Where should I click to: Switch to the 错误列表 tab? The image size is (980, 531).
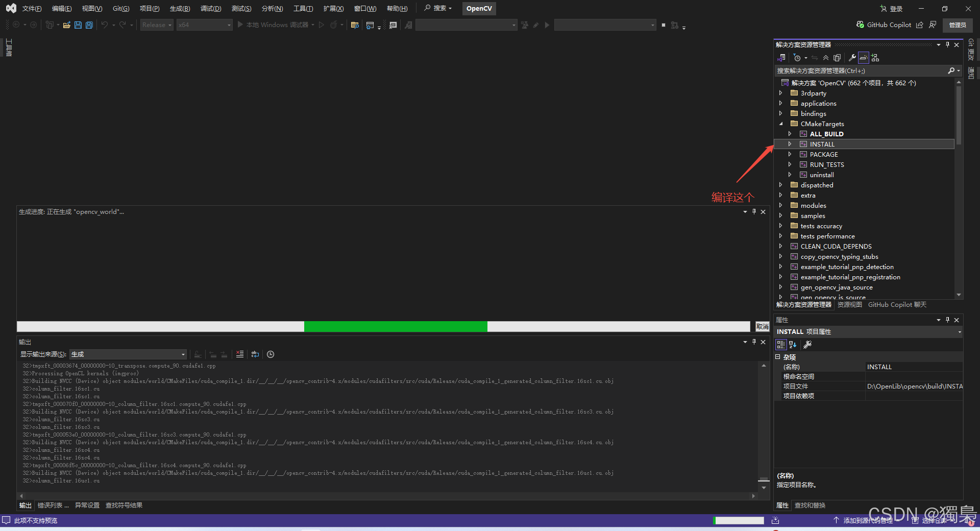click(x=53, y=505)
